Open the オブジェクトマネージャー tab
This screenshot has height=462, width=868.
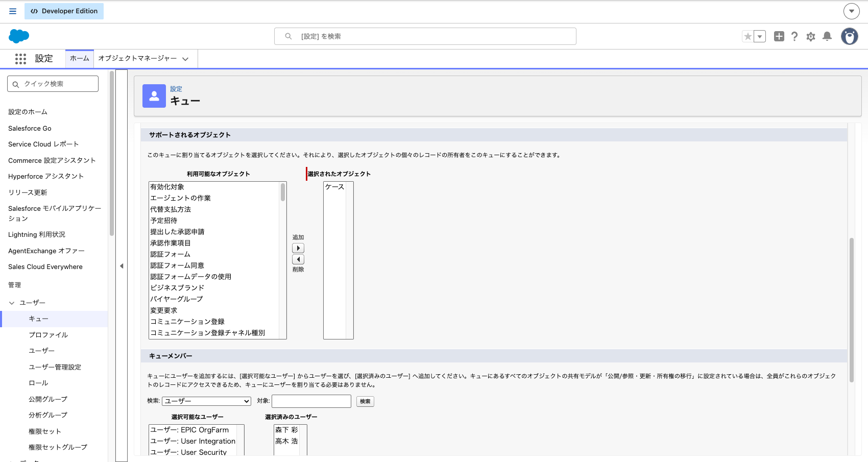coord(137,59)
